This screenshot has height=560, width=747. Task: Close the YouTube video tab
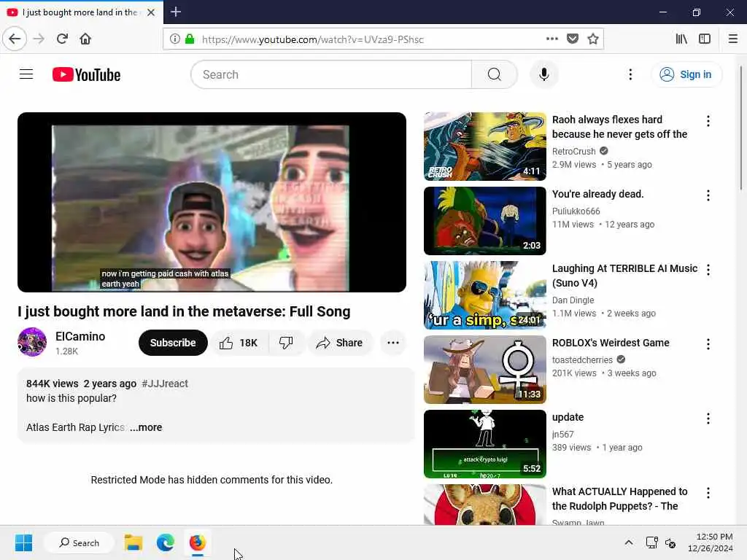coord(151,12)
